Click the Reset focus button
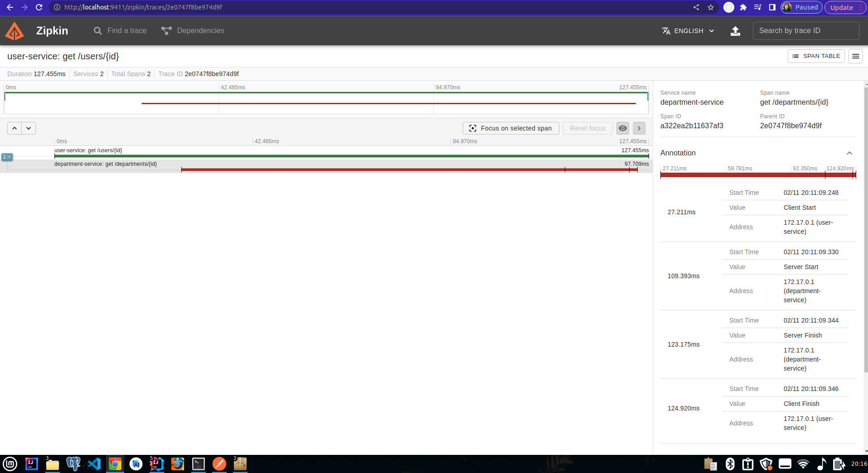Screen dimensions: 868x473 click(x=587, y=128)
